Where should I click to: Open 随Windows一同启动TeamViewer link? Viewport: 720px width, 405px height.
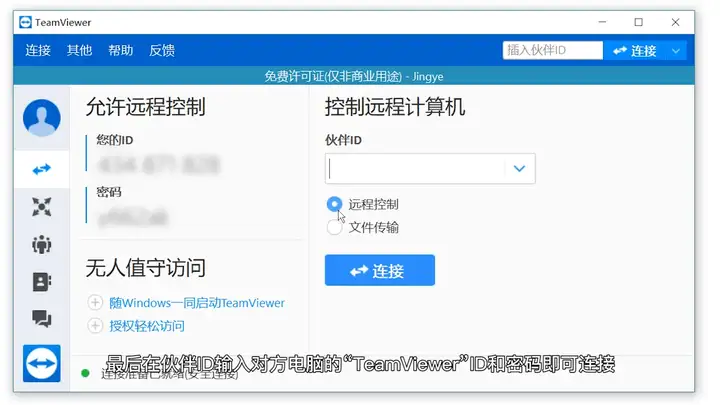[x=197, y=303]
